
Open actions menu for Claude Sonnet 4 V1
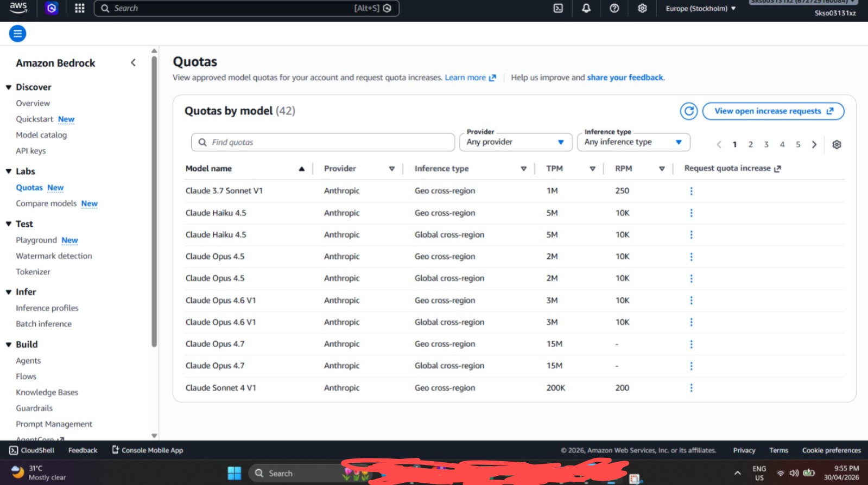[691, 388]
